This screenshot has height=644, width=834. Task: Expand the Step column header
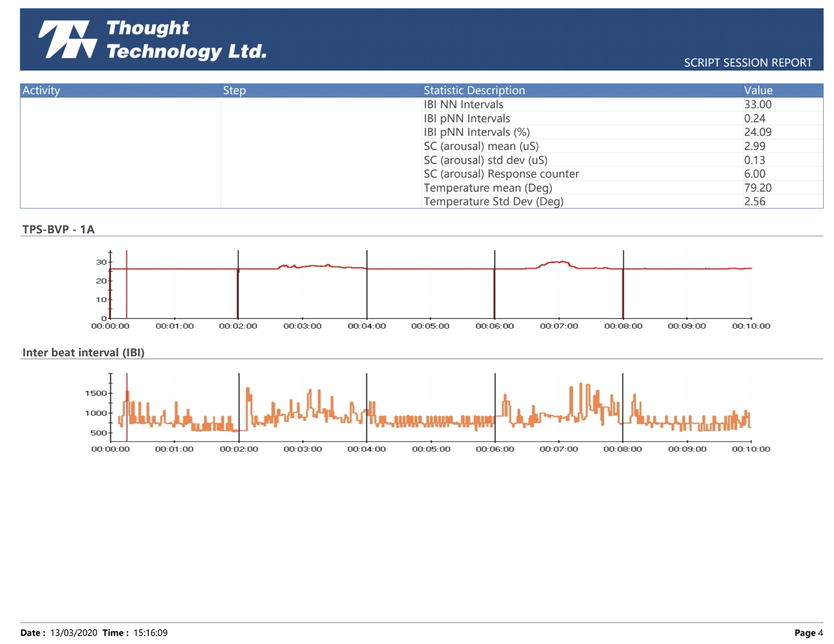click(x=234, y=90)
